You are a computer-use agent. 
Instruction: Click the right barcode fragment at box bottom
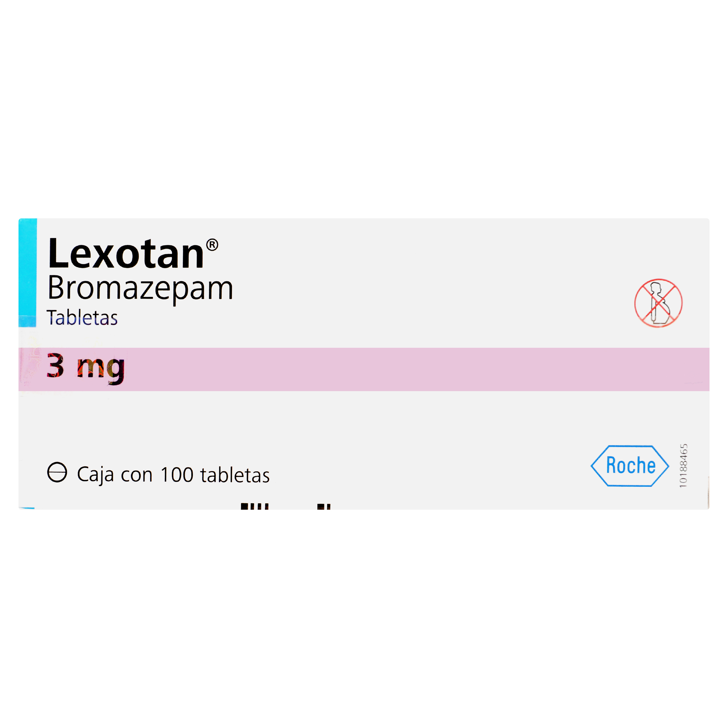[x=324, y=507]
